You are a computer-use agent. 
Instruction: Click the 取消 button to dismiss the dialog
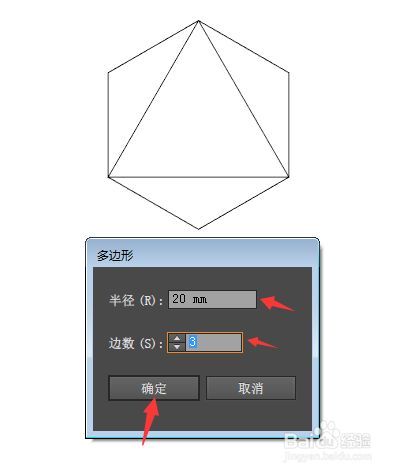pos(251,388)
